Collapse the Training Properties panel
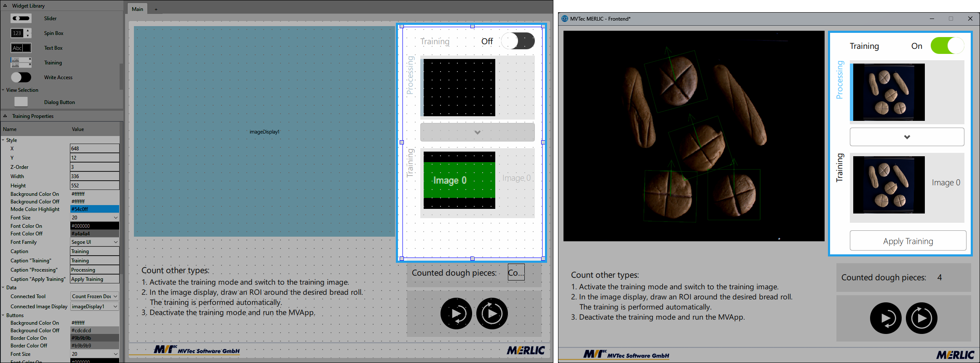This screenshot has height=363, width=980. 5,116
